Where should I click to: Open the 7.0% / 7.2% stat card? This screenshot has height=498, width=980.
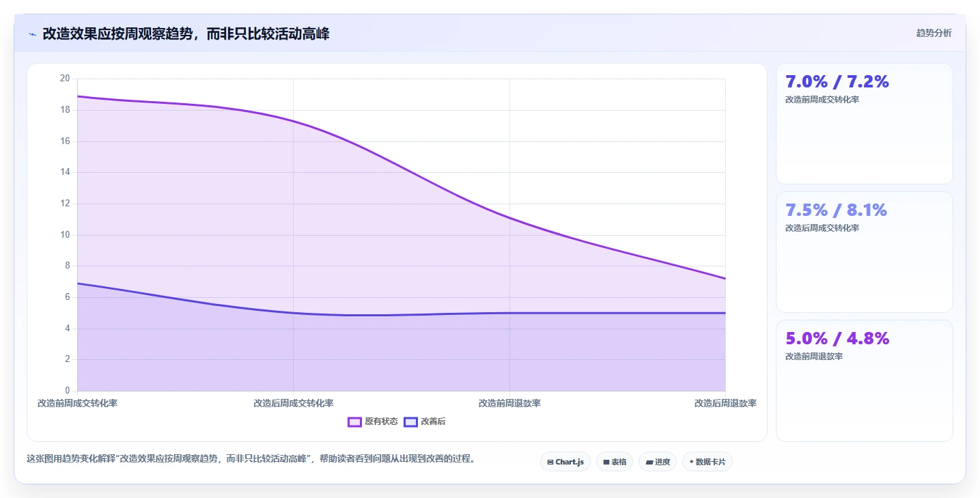coord(864,124)
